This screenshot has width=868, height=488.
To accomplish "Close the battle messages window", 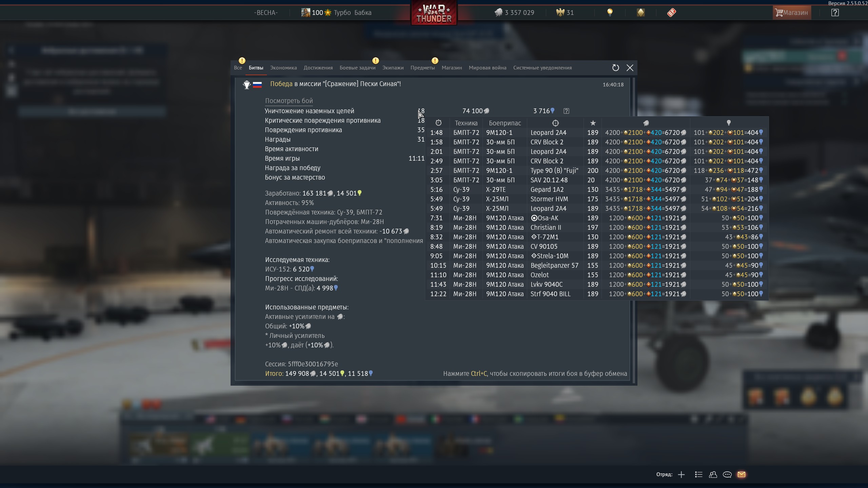I will (630, 68).
